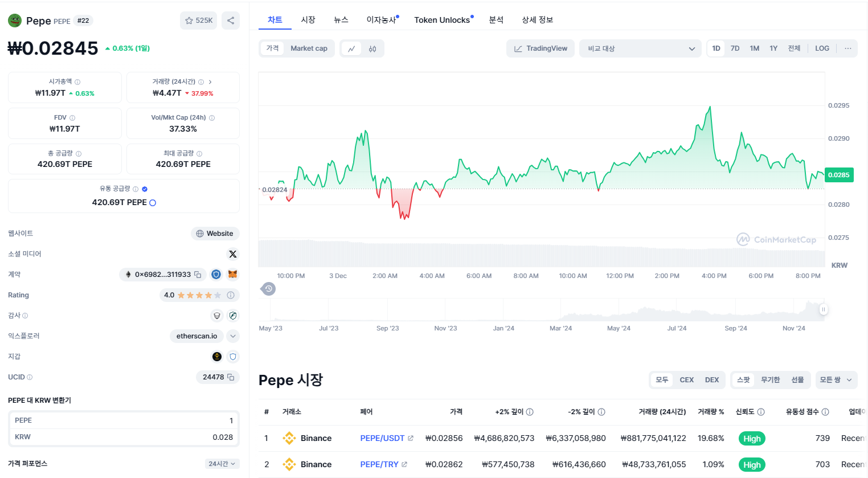Screen dimensions: 868x478
Task: Filter markets to DEX only
Action: tap(712, 380)
